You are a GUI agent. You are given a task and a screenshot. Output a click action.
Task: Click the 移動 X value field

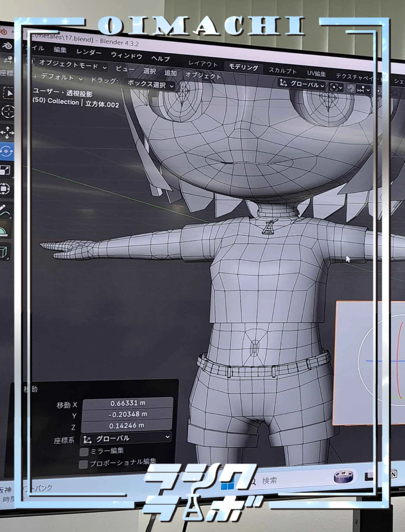(127, 403)
